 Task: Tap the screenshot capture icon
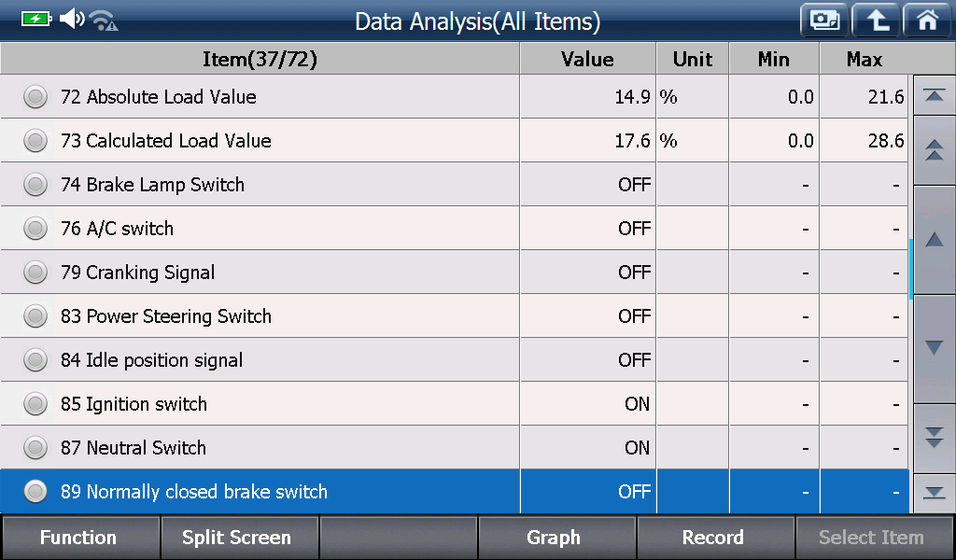824,21
